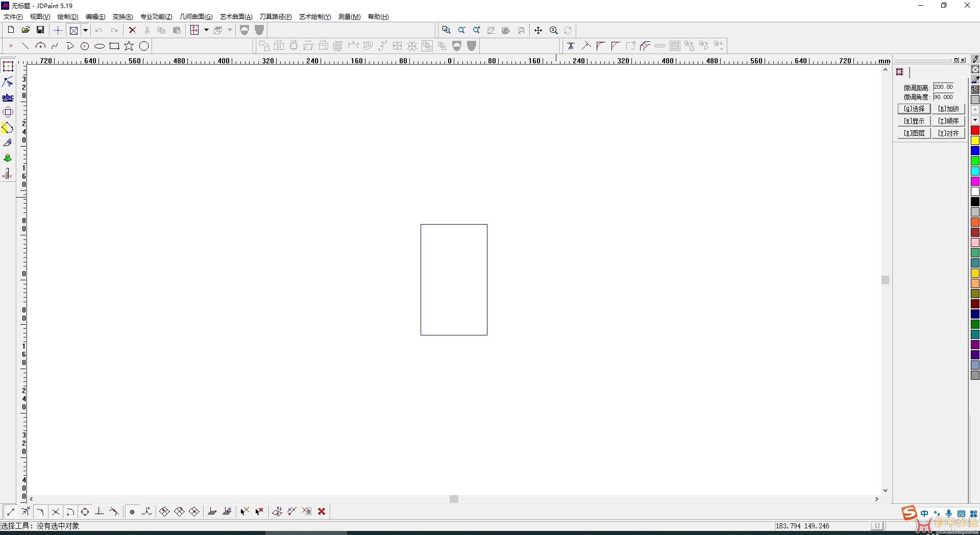Screen dimensions: 980x535
Task: Click the microphone icon in IME bar
Action: coord(948,514)
